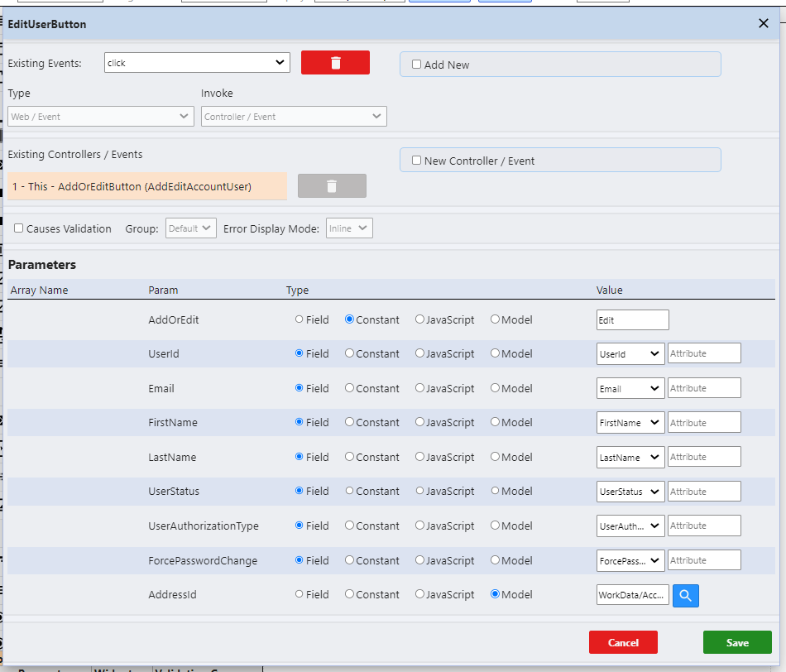Screen dimensions: 786x672
Task: Focus the Attribute field in LastName row
Action: point(704,456)
